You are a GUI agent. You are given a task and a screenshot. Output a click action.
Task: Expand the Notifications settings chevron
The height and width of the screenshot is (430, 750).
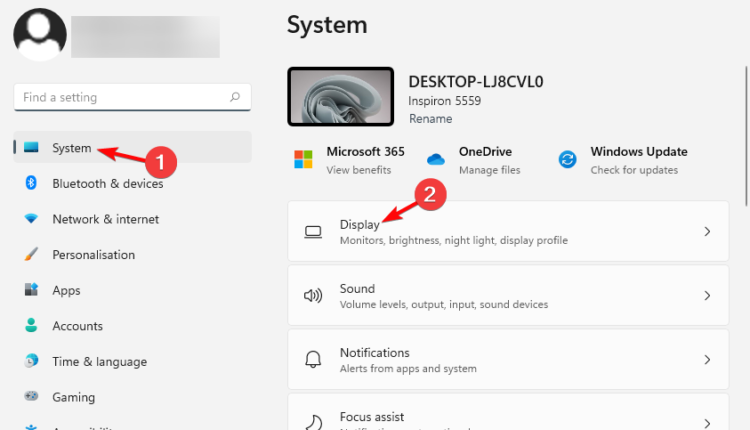tap(707, 359)
